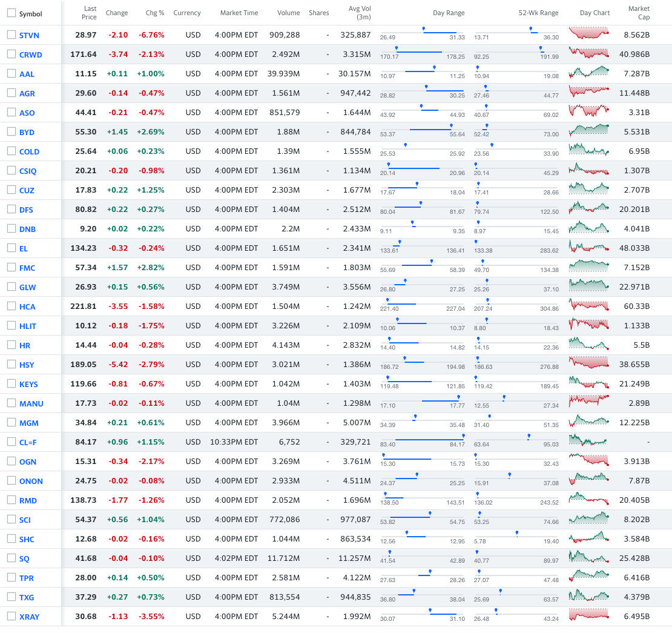Screen dimensions: 672x633
Task: Open the CRWD symbol page
Action: [x=30, y=55]
